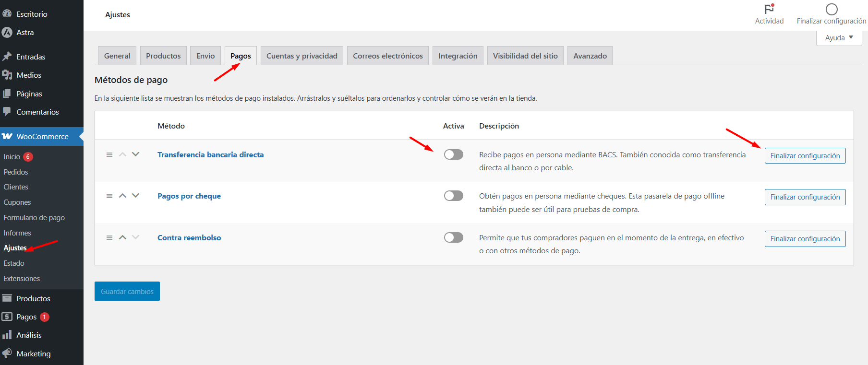Move Pagos por cheque up with arrow
The image size is (868, 365).
[122, 196]
